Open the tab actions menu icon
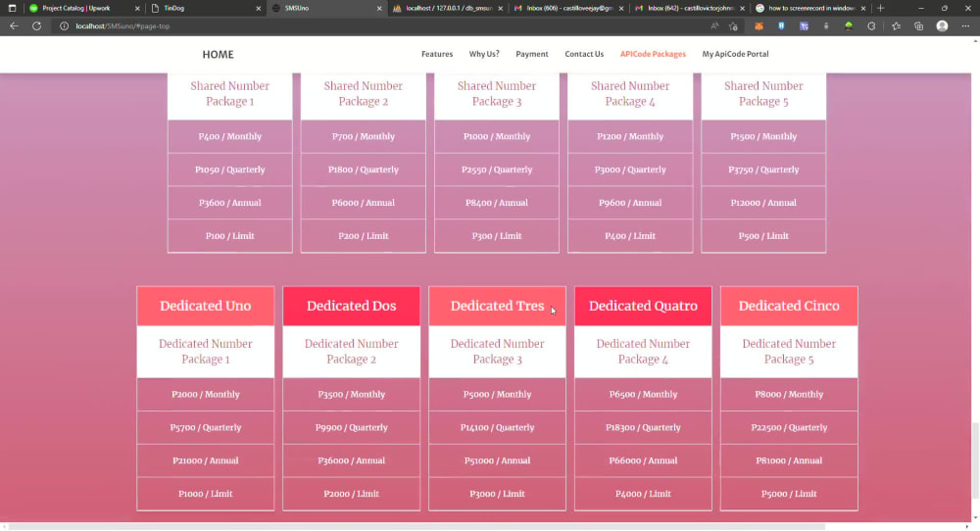980x531 pixels. click(12, 8)
